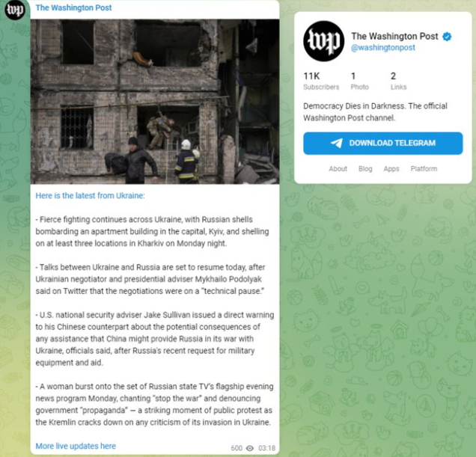This screenshot has height=457, width=476.
Task: Click The Washington Post name above post
Action: [73, 7]
